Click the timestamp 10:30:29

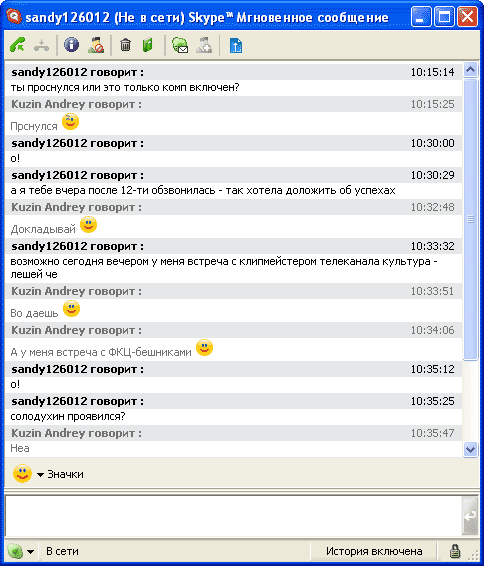click(432, 175)
